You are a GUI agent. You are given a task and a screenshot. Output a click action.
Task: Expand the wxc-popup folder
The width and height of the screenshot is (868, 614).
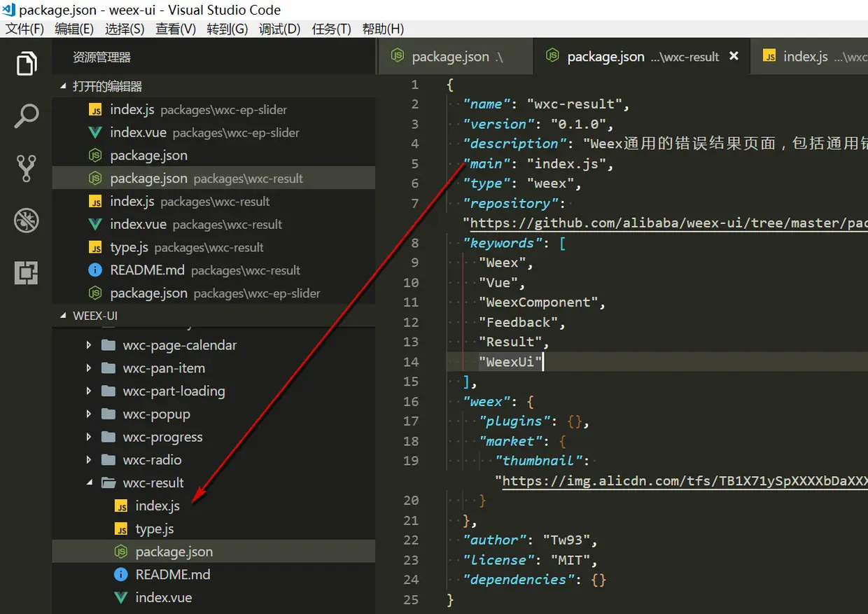pyautogui.click(x=88, y=414)
